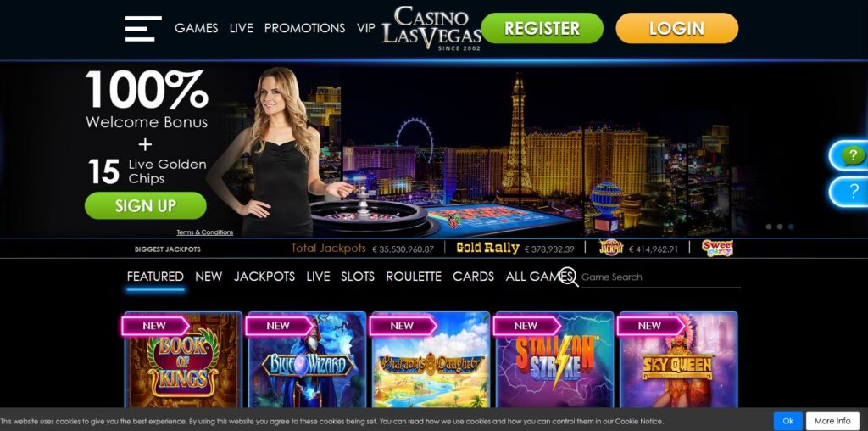Switch to the ROULETTE tab

pos(414,277)
